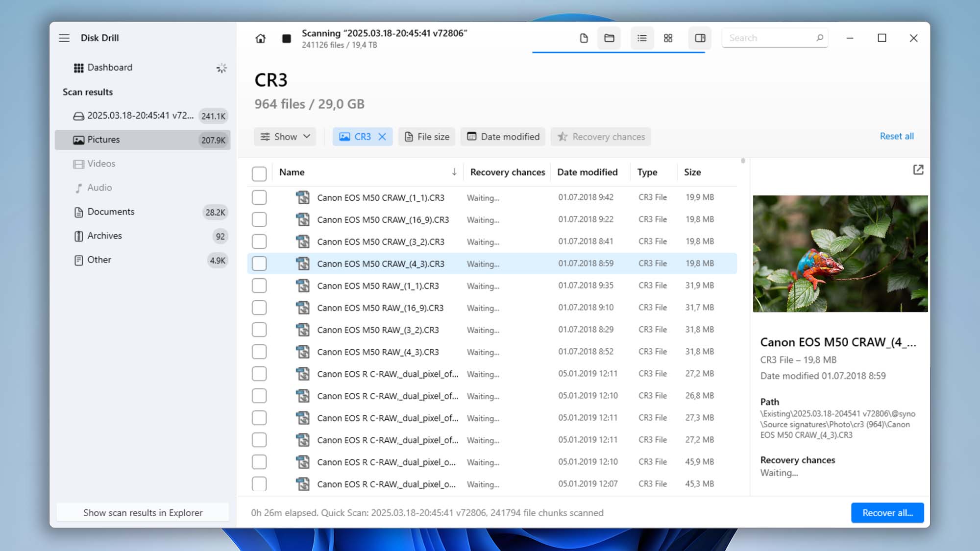Click the name column sort arrow

tap(454, 172)
